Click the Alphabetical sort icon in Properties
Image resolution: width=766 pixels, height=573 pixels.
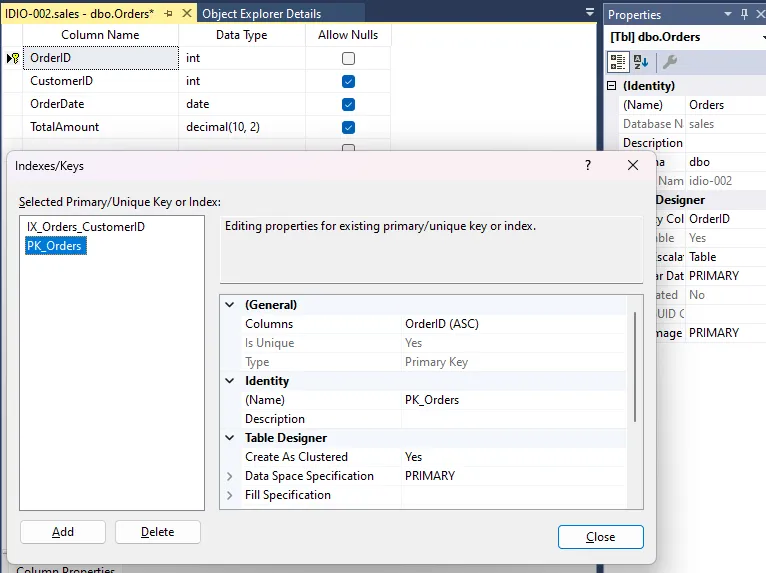coord(643,61)
